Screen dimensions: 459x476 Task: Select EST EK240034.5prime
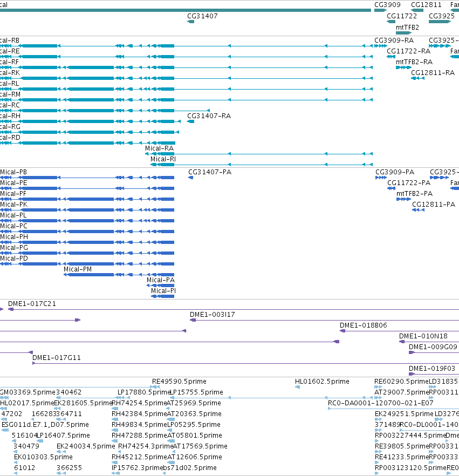click(86, 446)
